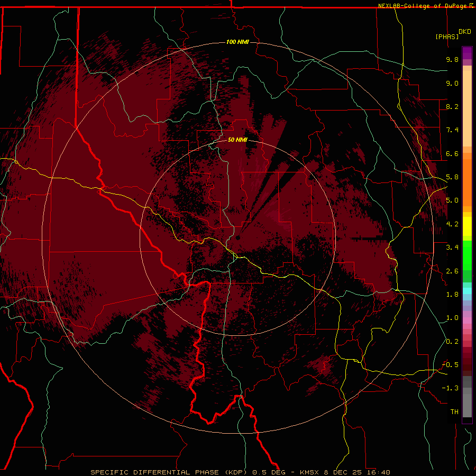Click the 3.4 scale value

tap(452, 248)
